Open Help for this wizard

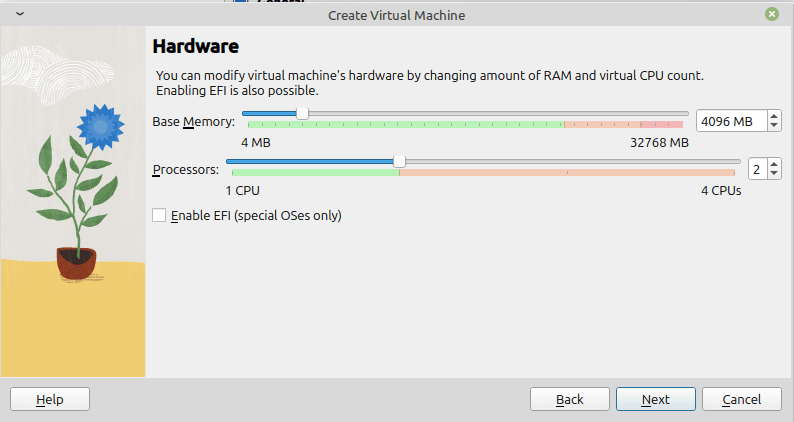tap(50, 399)
